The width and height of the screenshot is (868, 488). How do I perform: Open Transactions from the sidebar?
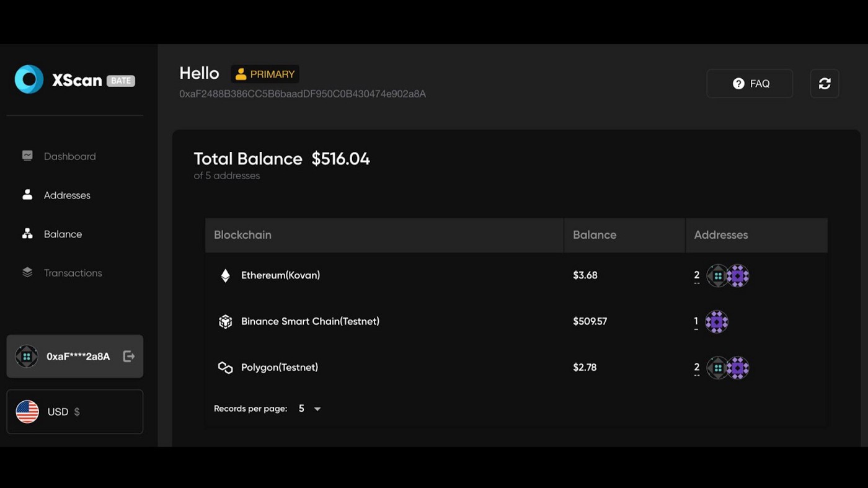coord(73,273)
